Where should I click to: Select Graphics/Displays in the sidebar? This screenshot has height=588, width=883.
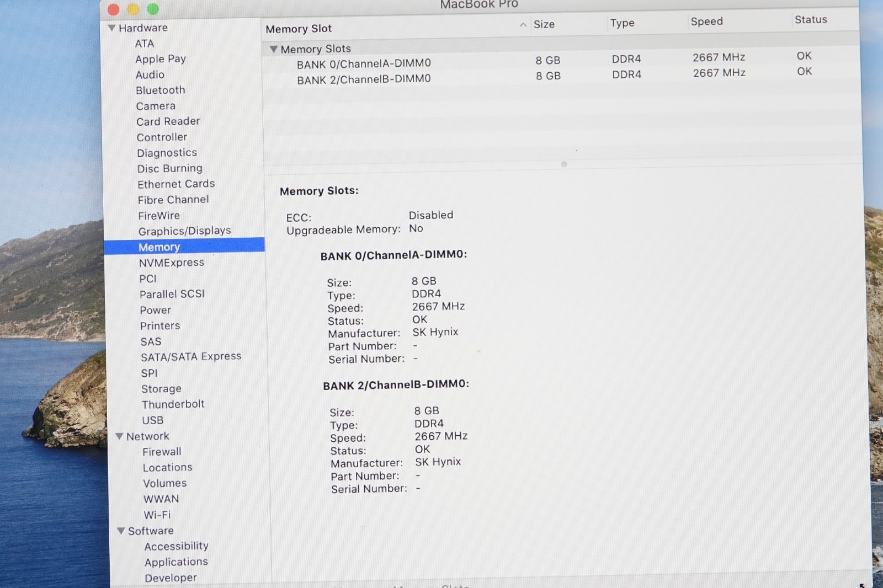click(x=184, y=231)
